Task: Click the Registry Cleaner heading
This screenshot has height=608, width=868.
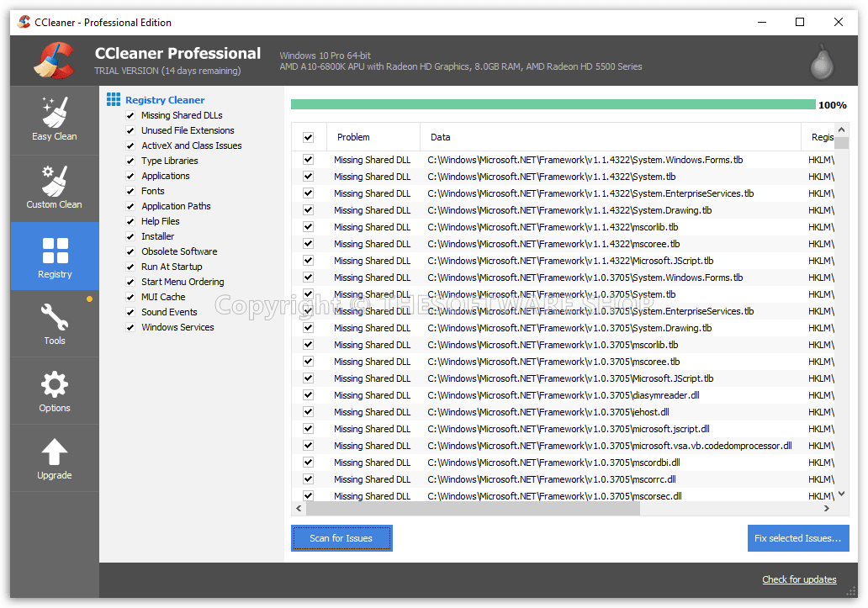Action: (165, 100)
